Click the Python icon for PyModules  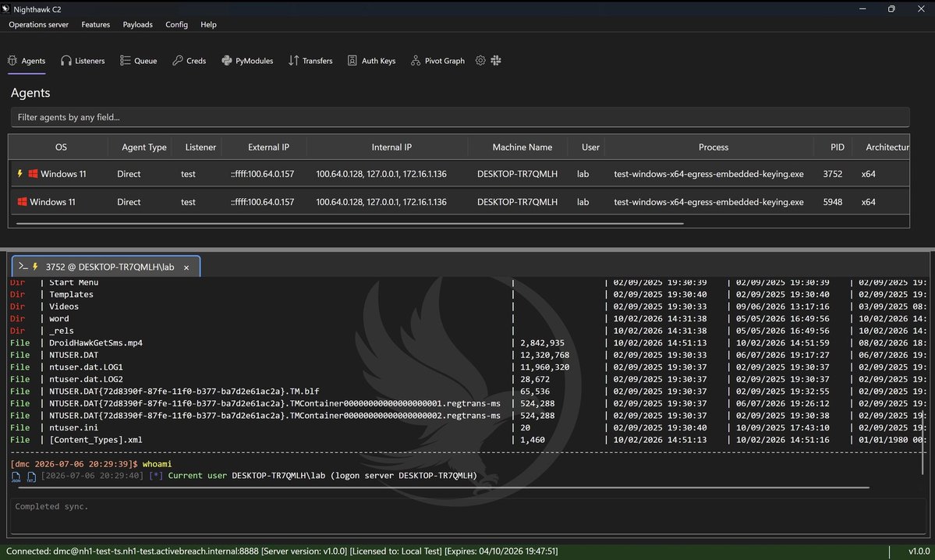(227, 60)
